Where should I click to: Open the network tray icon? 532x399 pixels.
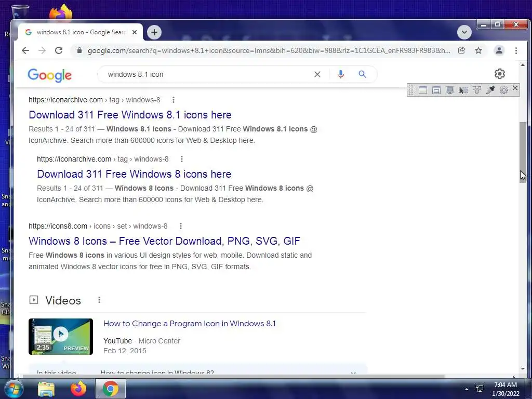480,389
